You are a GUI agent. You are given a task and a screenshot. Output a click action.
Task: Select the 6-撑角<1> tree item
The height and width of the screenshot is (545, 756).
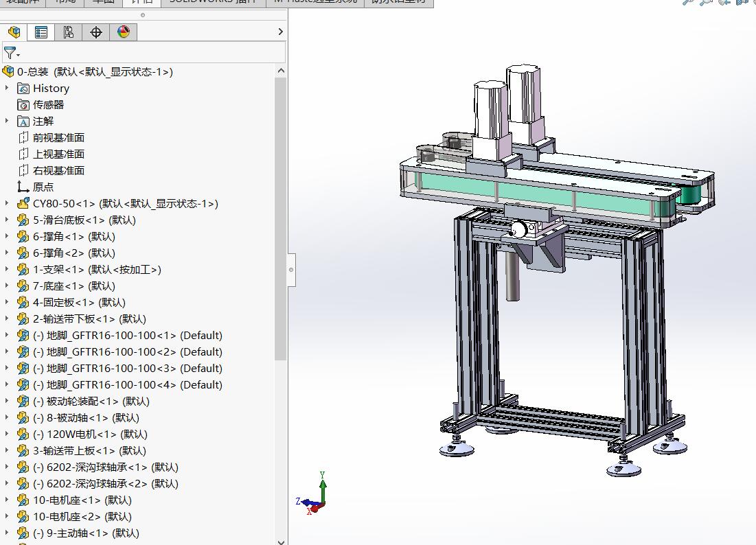[73, 237]
